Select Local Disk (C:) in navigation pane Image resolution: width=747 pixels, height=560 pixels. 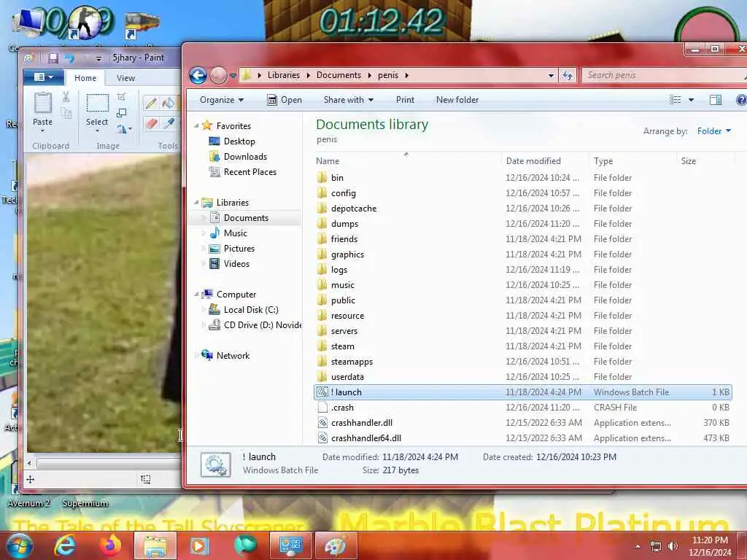point(251,309)
